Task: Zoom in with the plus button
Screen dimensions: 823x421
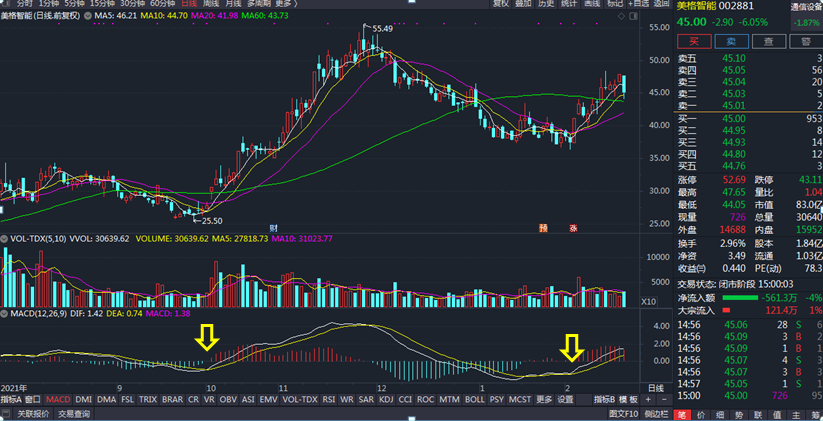Action: 648,399
